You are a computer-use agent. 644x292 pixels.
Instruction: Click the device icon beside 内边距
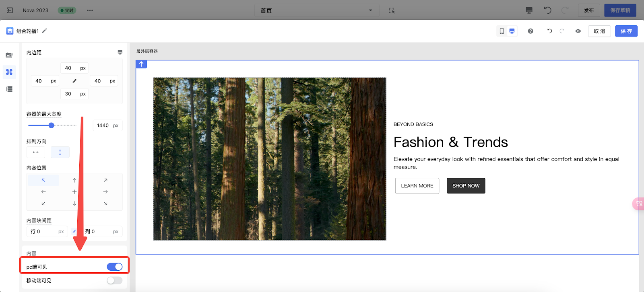point(120,52)
